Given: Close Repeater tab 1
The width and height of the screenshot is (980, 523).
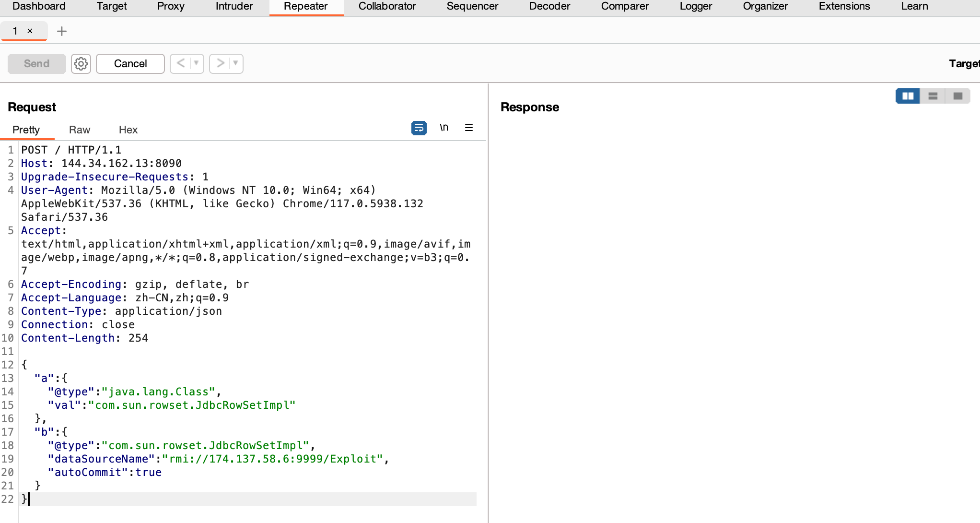Looking at the screenshot, I should click(x=30, y=31).
